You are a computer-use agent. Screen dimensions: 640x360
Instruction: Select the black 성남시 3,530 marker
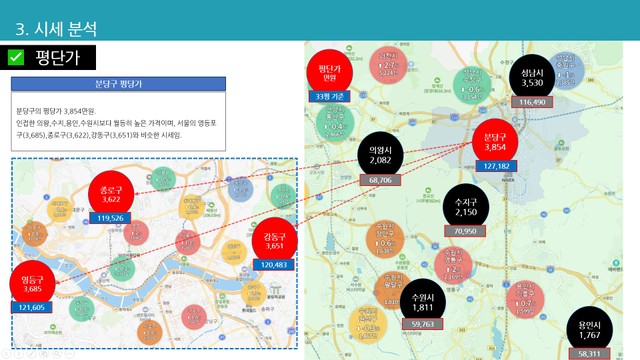(x=532, y=78)
